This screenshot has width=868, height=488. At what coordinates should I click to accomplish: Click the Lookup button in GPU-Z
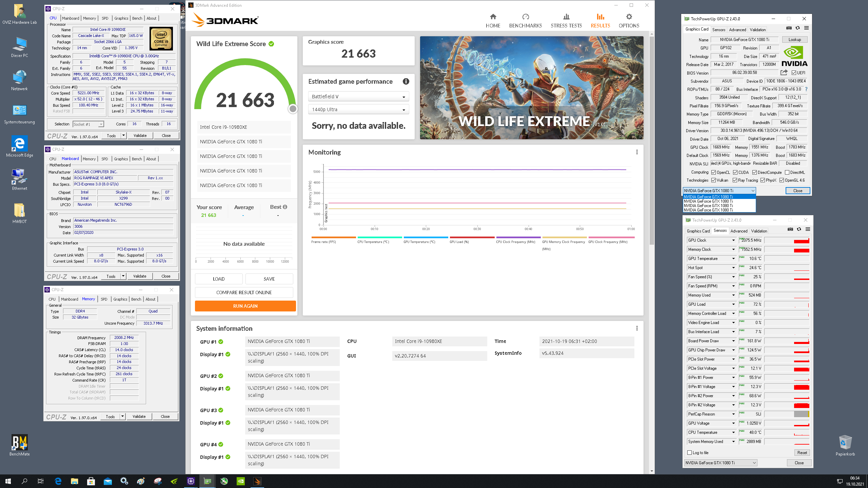[794, 40]
